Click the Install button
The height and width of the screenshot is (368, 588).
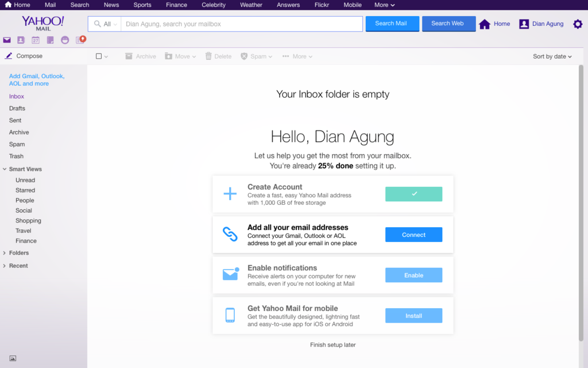point(413,316)
